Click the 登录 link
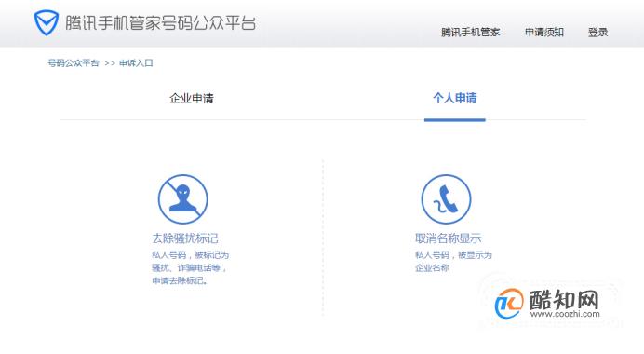This screenshot has height=354, width=644. point(597,32)
